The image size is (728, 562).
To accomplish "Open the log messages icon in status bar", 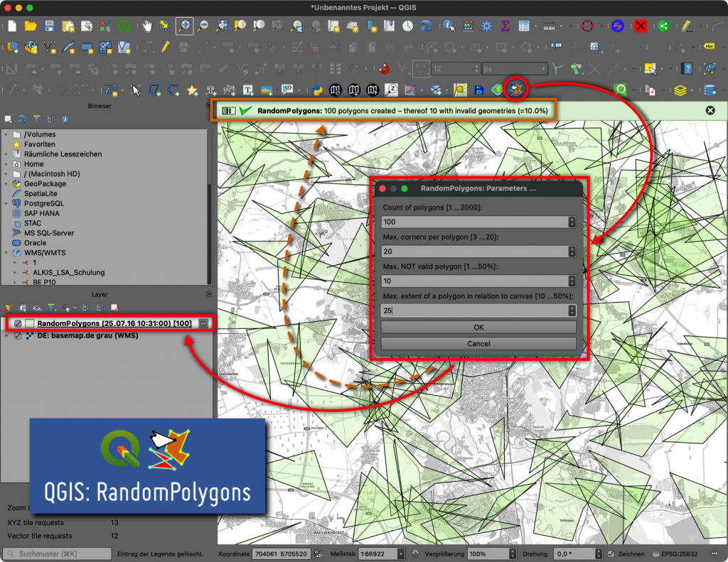I will [x=714, y=553].
